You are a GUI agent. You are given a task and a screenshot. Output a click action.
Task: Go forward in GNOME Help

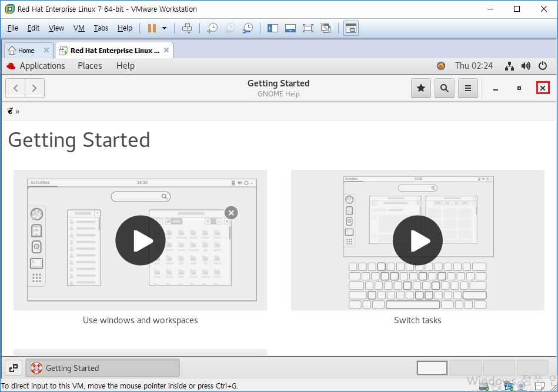pyautogui.click(x=35, y=88)
